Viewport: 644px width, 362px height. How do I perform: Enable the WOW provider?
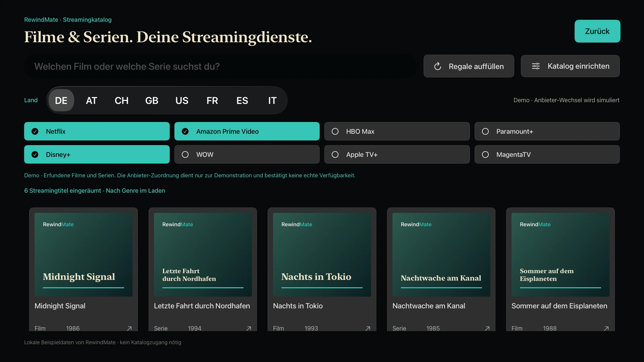point(247,155)
